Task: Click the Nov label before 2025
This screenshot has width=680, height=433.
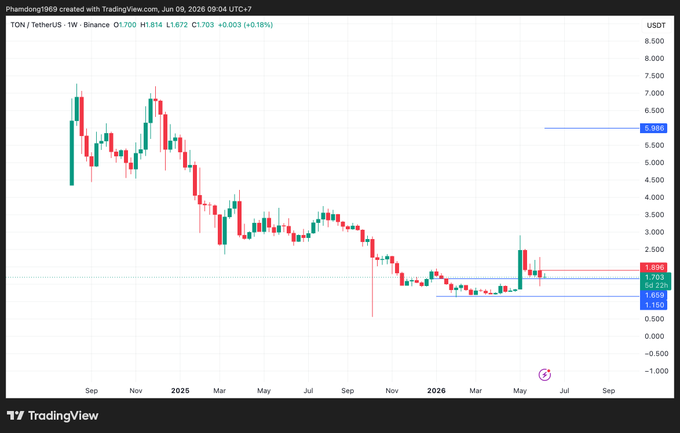Action: pyautogui.click(x=136, y=390)
